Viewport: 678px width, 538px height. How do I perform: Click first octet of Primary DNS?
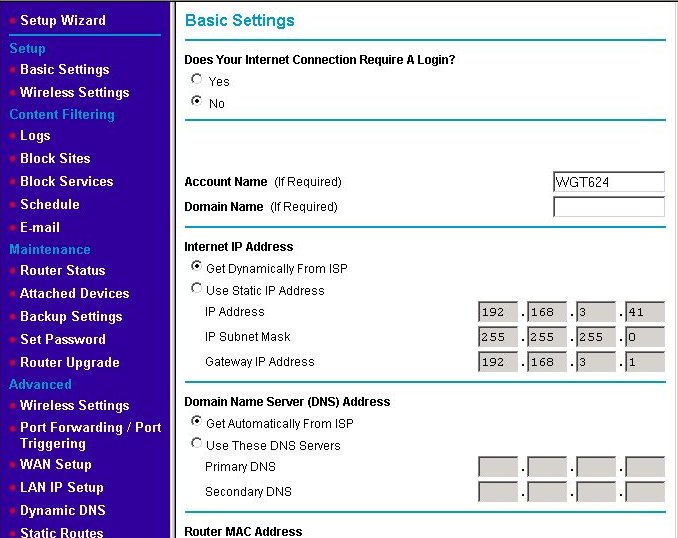pyautogui.click(x=498, y=467)
